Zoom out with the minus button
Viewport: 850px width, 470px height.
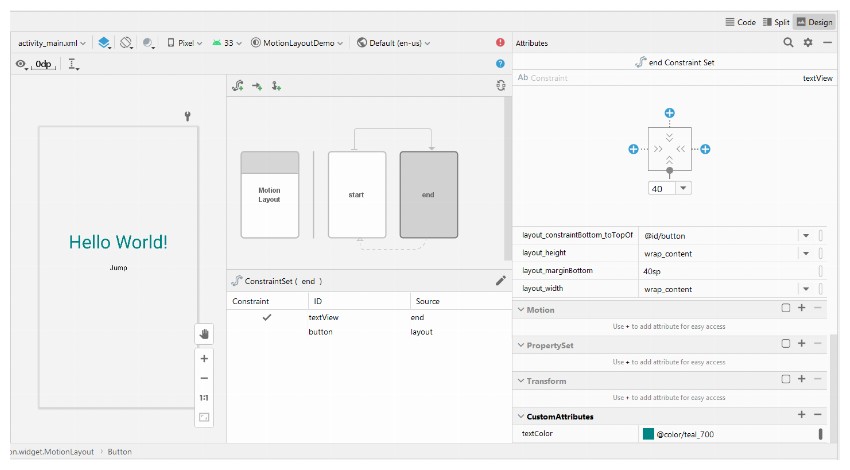point(204,378)
